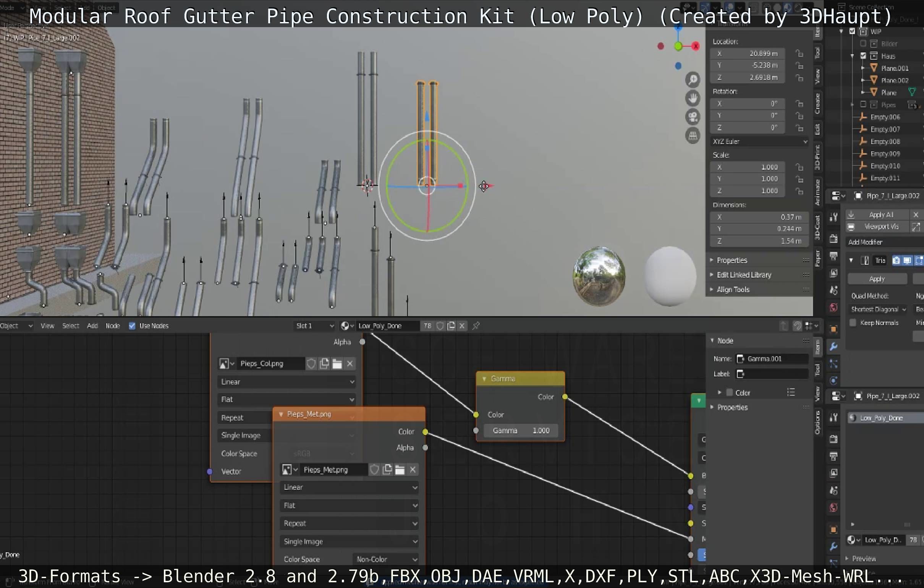Click the node Name field showing Gamma.001
924x588 pixels.
pyautogui.click(x=772, y=359)
